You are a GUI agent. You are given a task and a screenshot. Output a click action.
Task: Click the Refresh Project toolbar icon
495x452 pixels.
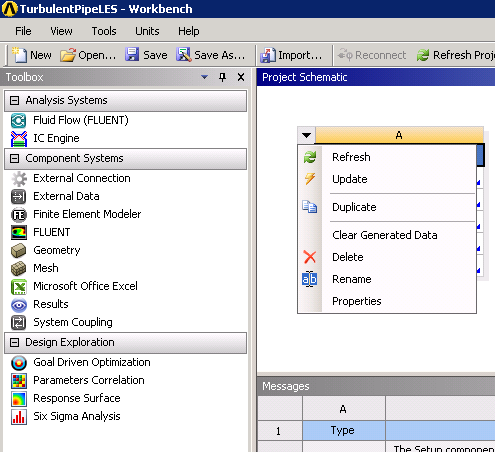[423, 55]
